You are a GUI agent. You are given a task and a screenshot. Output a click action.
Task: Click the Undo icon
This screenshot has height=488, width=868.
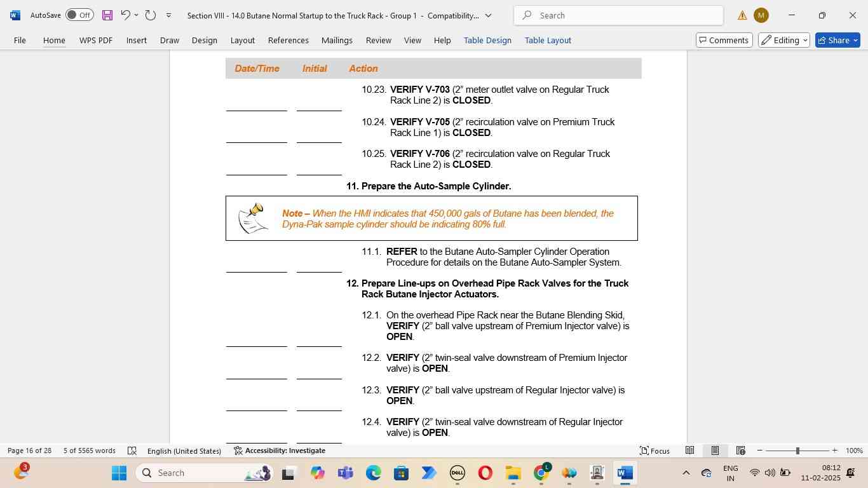click(x=125, y=15)
